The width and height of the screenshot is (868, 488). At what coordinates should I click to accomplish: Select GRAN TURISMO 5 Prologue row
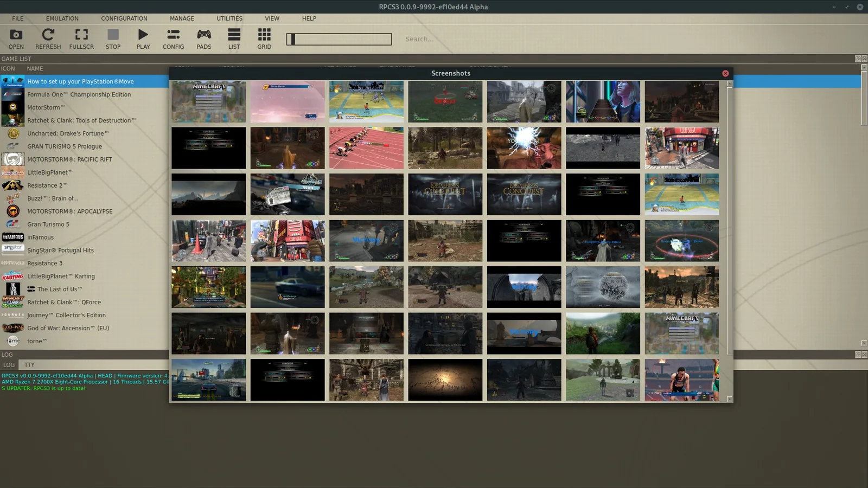[x=84, y=146]
